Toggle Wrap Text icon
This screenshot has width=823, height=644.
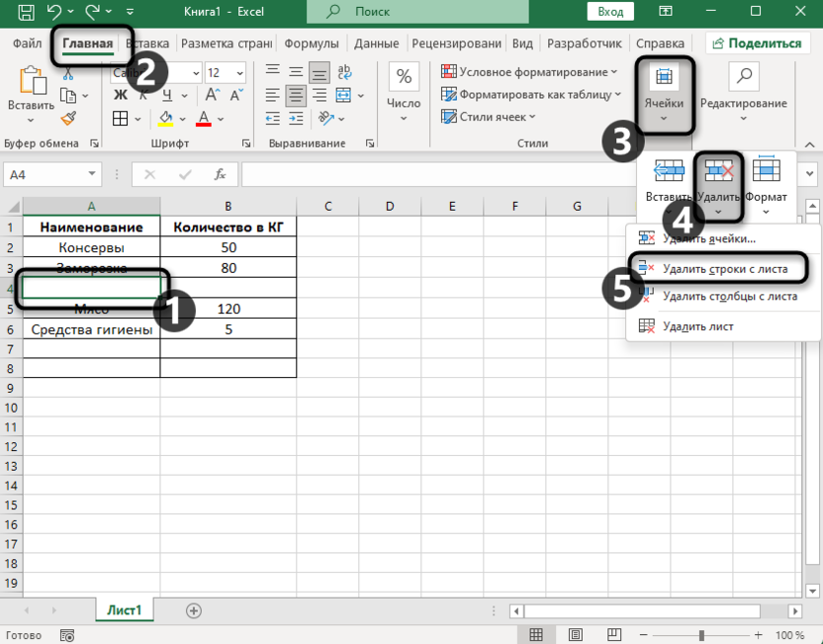pyautogui.click(x=344, y=72)
